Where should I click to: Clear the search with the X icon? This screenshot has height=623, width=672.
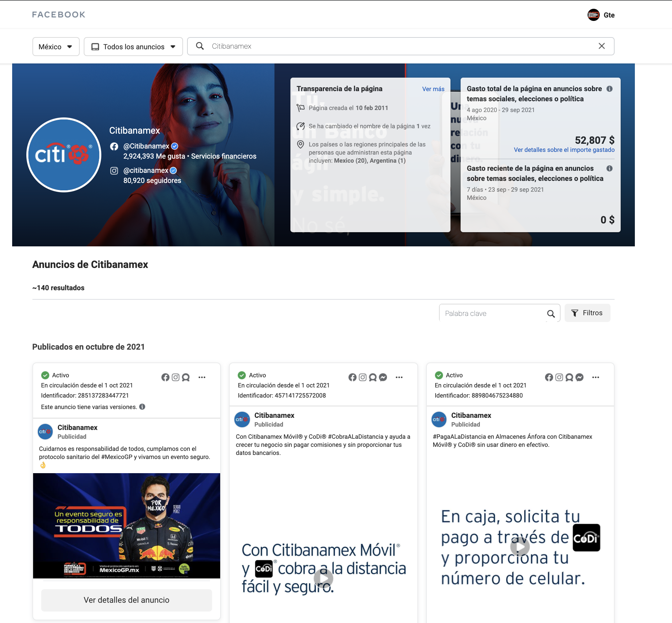click(x=601, y=46)
